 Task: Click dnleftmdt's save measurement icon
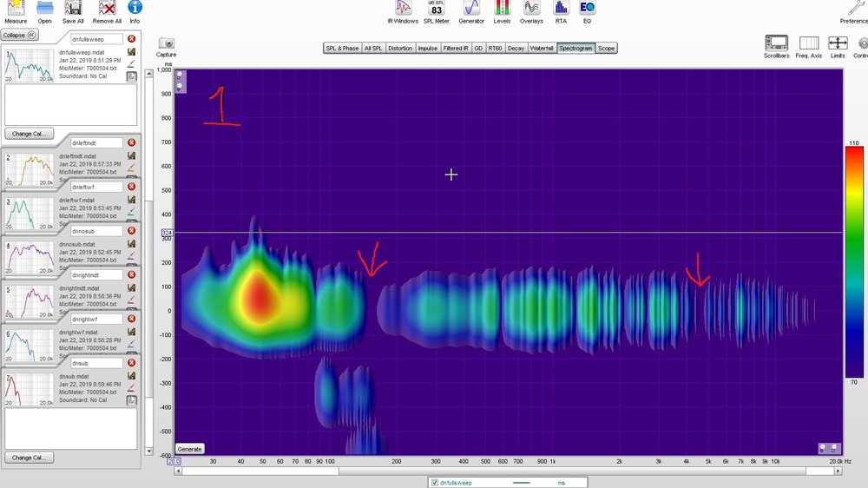(x=131, y=155)
